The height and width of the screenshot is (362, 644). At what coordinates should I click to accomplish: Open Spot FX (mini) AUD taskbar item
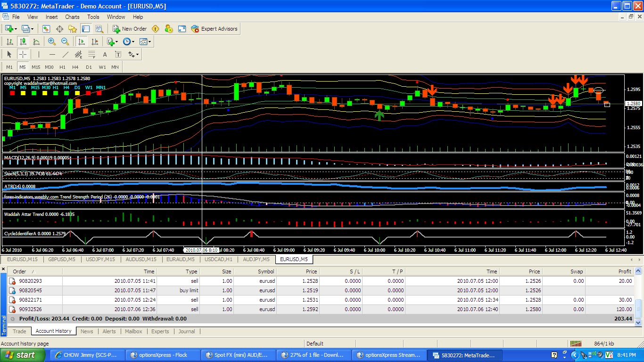click(239, 355)
